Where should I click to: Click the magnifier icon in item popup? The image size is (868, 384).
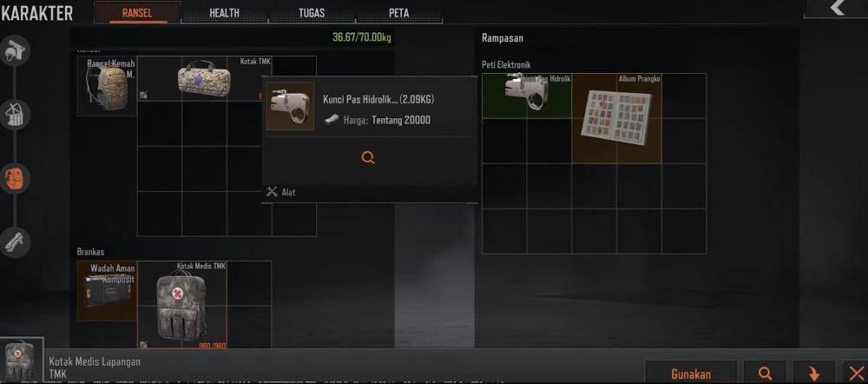368,158
